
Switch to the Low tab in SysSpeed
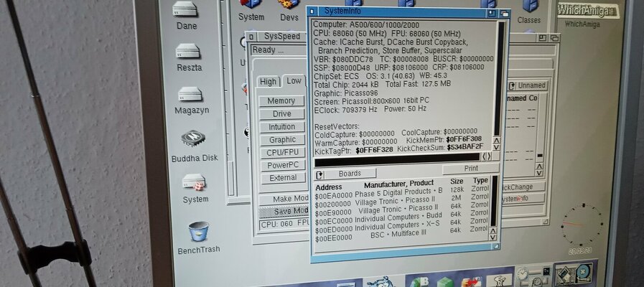tap(293, 81)
